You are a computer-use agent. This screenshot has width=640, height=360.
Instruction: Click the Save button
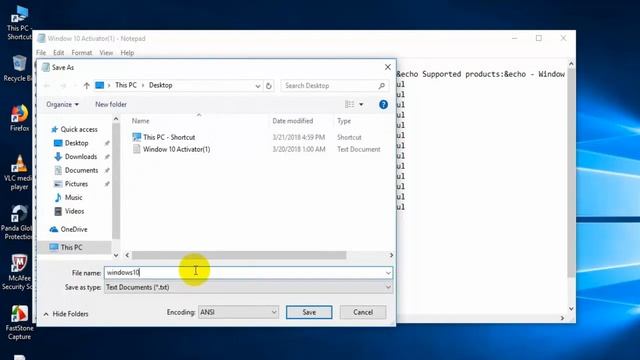[x=309, y=312]
